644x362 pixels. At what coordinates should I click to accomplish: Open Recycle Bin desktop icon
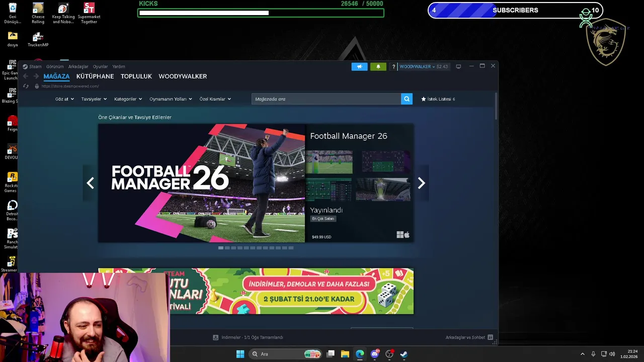click(x=13, y=13)
